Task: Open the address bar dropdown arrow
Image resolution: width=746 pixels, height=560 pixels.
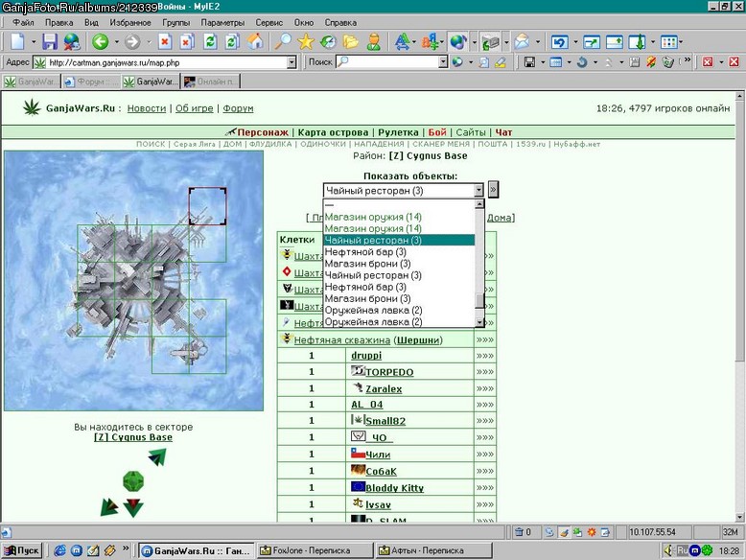Action: (291, 62)
